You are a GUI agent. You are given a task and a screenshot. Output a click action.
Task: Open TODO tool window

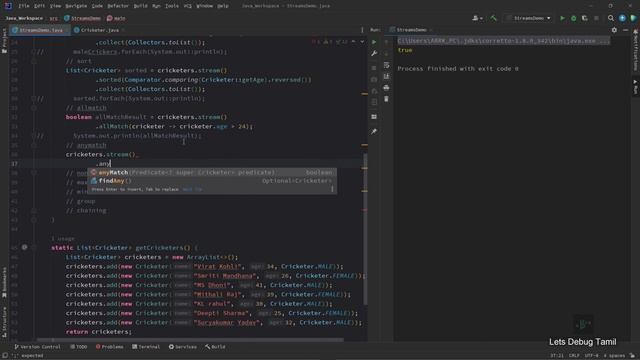coord(79,347)
